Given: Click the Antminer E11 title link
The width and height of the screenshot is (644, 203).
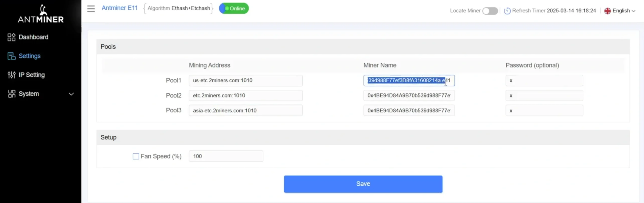Looking at the screenshot, I should point(119,8).
